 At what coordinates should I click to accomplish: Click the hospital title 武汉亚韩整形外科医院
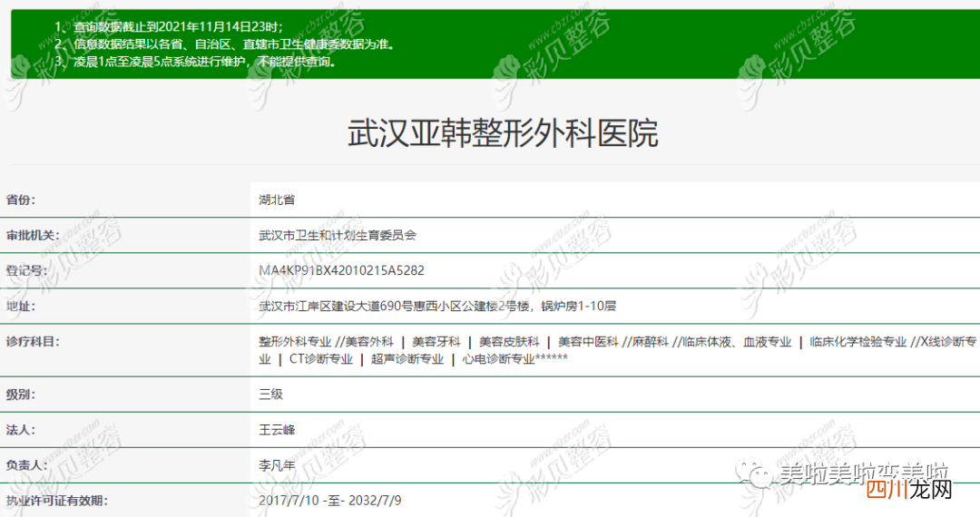(503, 133)
